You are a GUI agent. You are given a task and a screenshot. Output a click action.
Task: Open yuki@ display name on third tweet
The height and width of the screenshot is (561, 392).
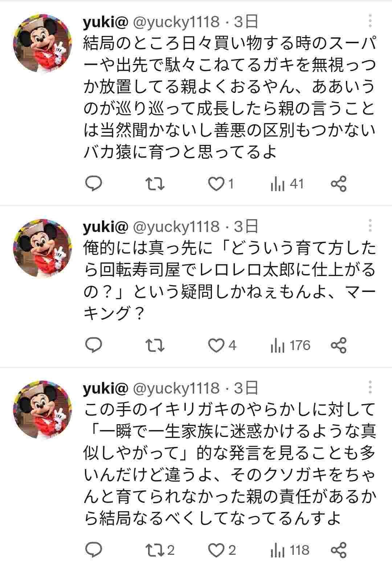coord(106,388)
